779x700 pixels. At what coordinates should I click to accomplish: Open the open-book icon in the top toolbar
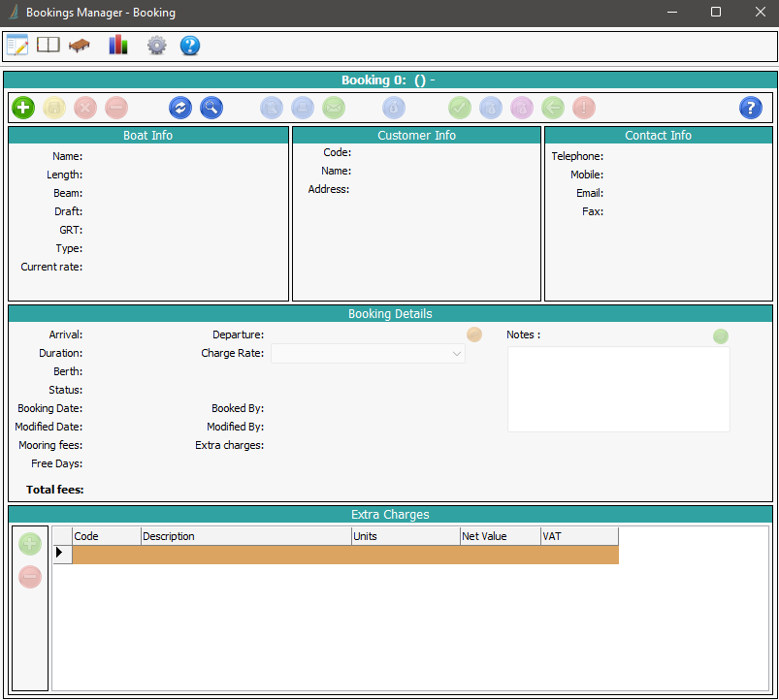49,46
